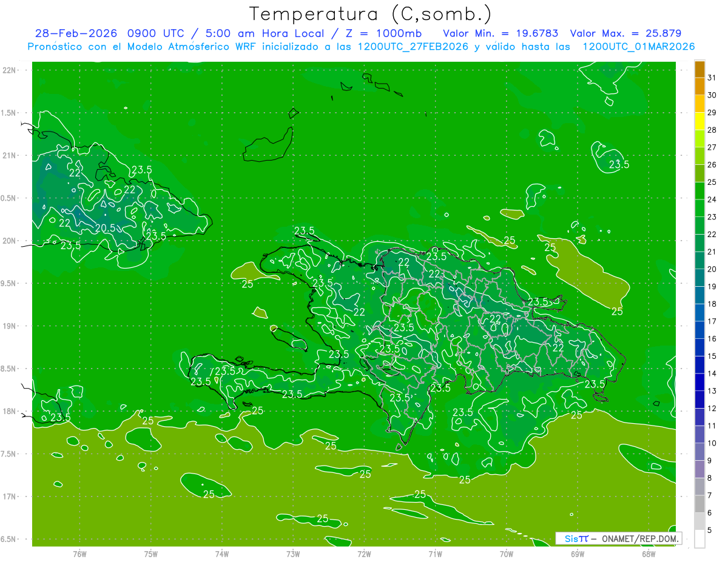Click the '10' colorbar scale label

tap(712, 443)
